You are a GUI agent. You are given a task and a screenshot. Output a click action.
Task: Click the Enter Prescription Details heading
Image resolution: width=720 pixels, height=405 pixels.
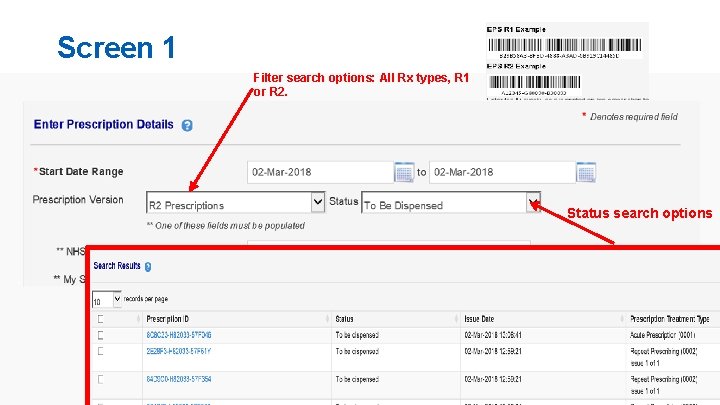[x=103, y=124]
